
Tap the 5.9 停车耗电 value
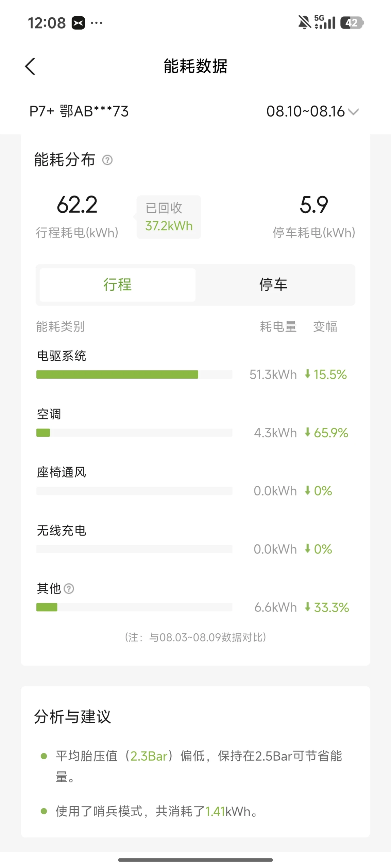[314, 205]
